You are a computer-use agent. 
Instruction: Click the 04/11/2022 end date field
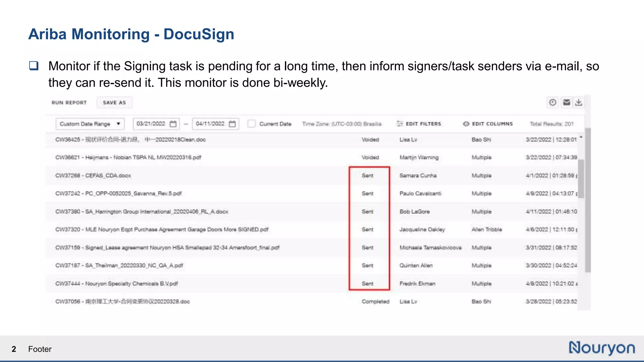pos(210,124)
